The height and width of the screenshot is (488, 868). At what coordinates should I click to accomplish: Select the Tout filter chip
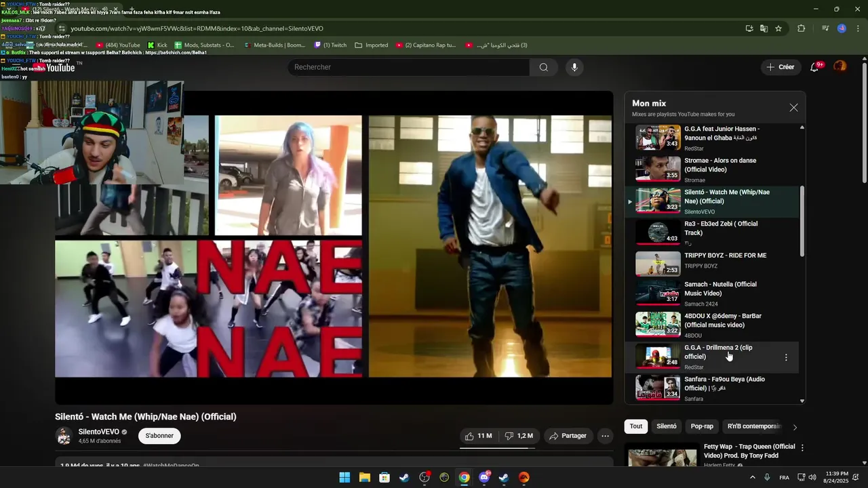click(636, 426)
